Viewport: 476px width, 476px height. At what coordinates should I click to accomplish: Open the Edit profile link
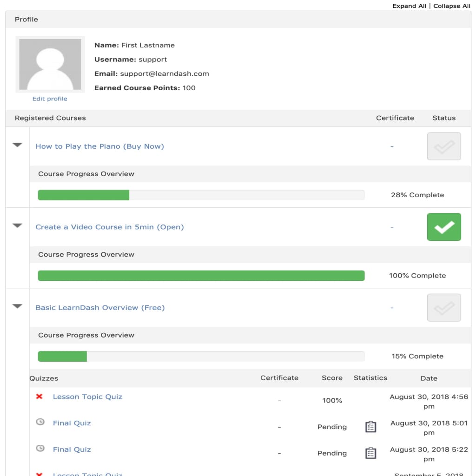point(50,99)
